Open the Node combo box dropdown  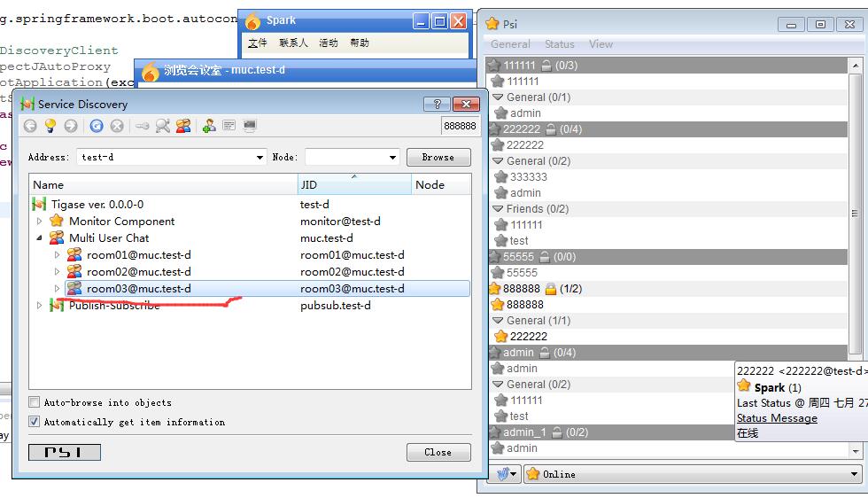[392, 158]
